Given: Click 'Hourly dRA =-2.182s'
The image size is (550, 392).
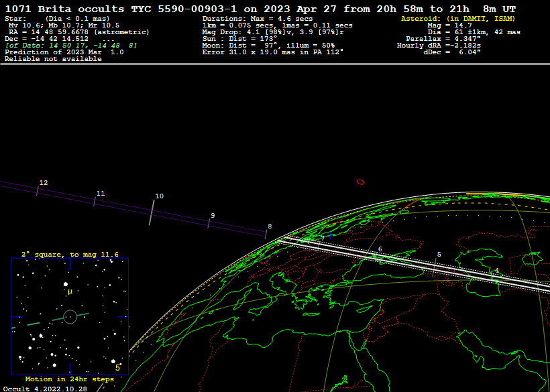Looking at the screenshot, I should 439,46.
